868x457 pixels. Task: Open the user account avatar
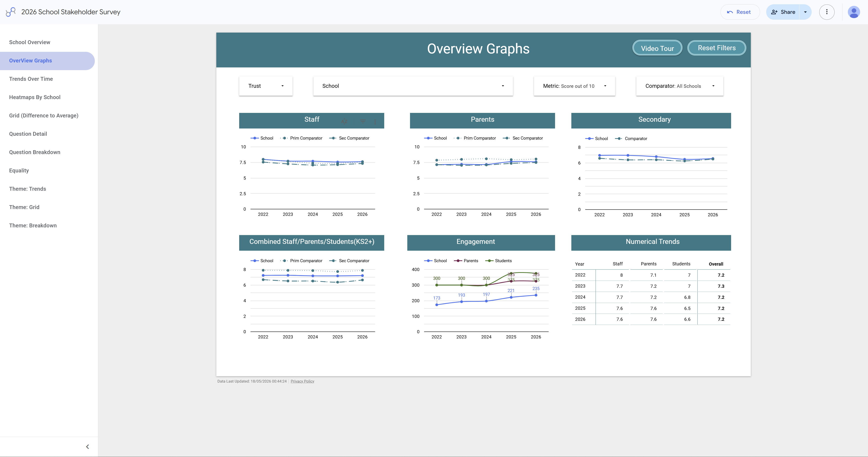tap(854, 12)
